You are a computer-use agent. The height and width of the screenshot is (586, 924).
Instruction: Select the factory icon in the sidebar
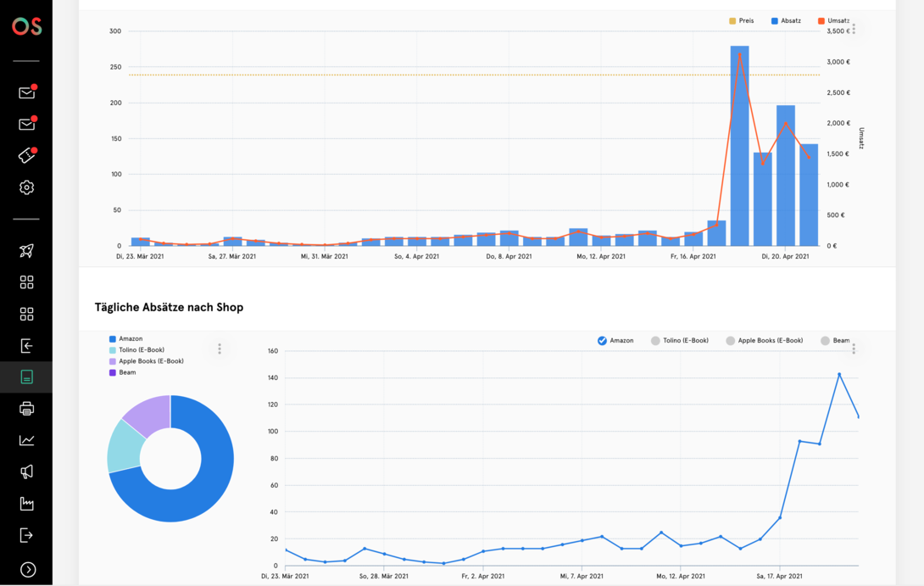tap(26, 504)
